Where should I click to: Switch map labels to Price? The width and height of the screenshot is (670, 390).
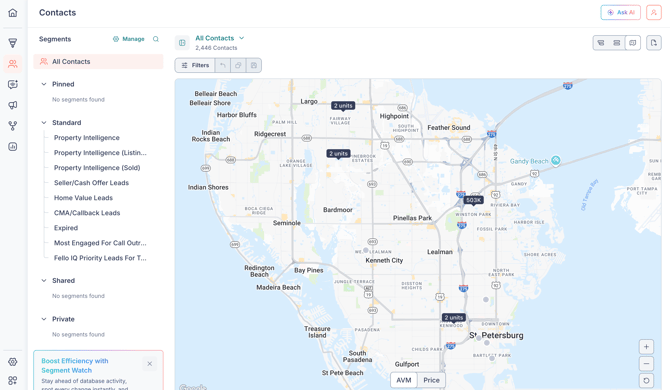pyautogui.click(x=431, y=380)
